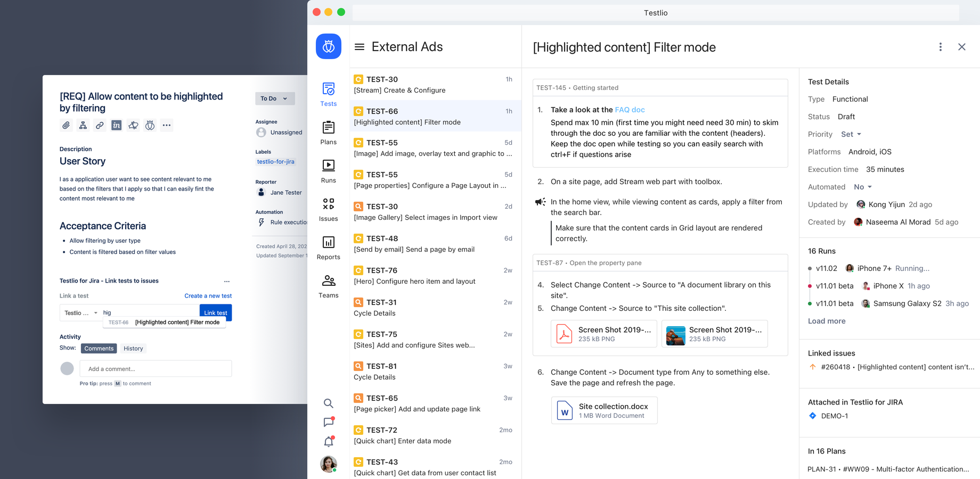
Task: Click the Create a new test link
Action: tap(208, 296)
